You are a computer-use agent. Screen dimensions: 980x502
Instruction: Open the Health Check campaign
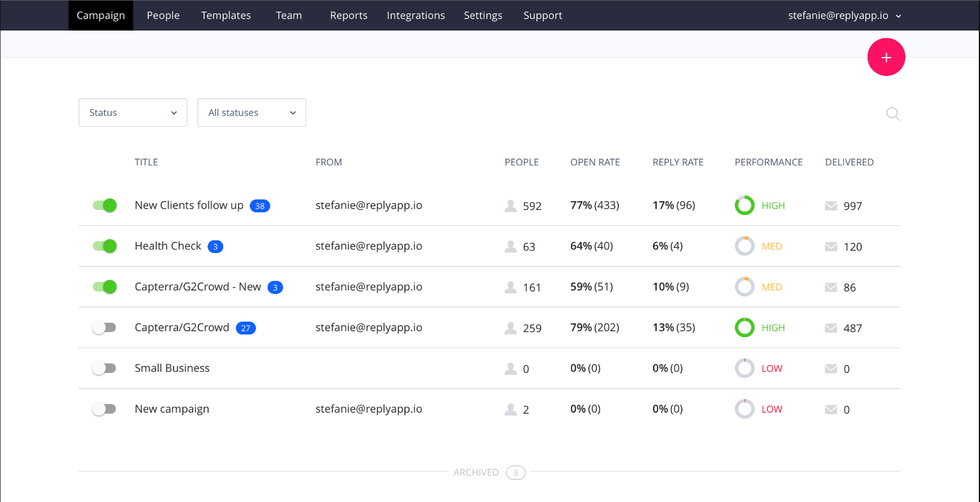[168, 246]
